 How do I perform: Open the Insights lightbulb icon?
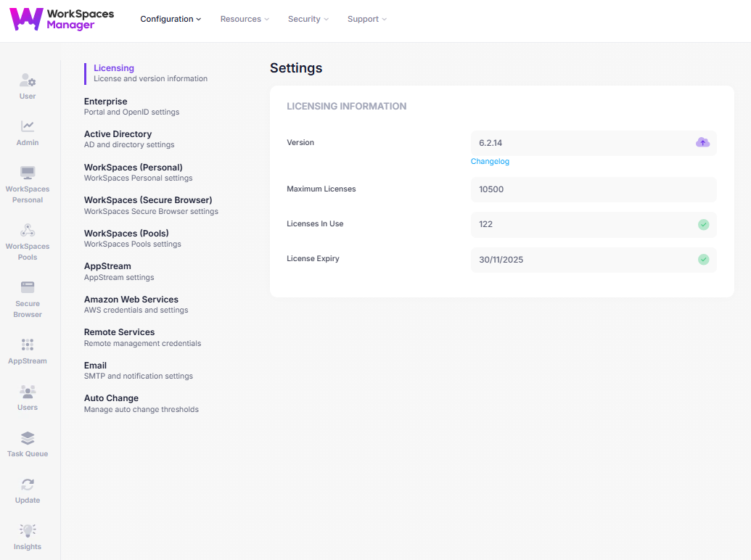click(28, 531)
